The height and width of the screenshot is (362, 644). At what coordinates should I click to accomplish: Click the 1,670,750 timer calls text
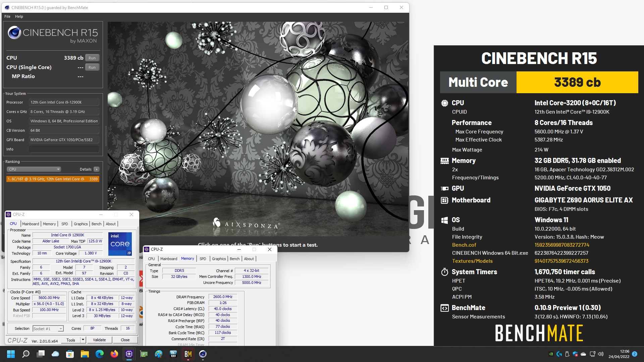pos(565,272)
